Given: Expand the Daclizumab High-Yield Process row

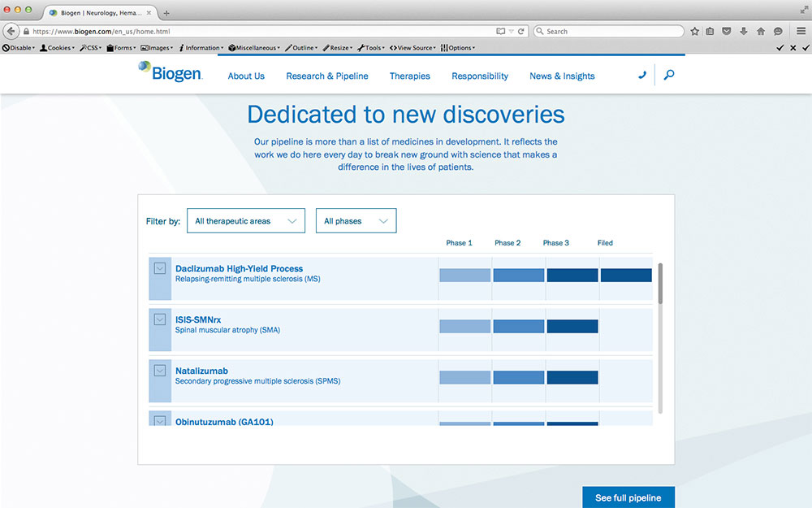Looking at the screenshot, I should point(160,268).
